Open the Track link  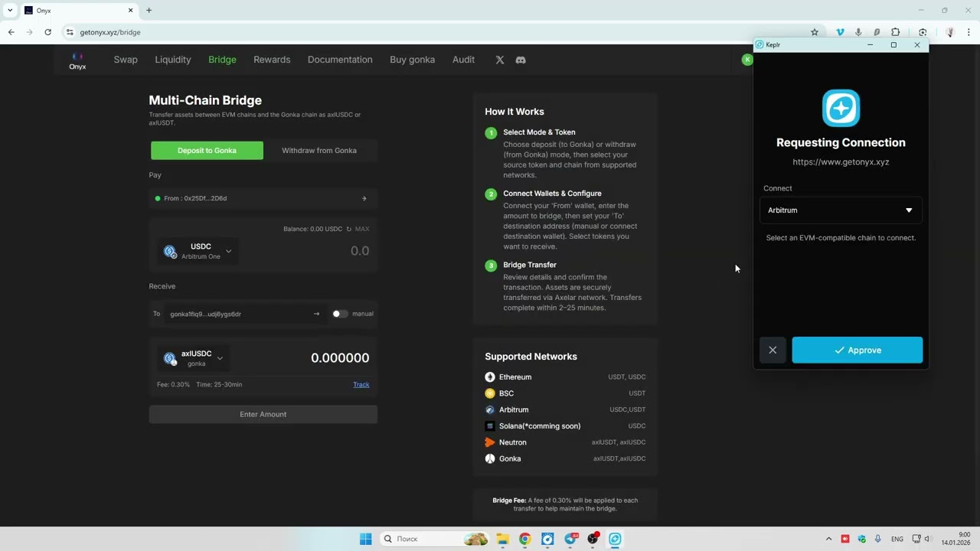pyautogui.click(x=361, y=384)
